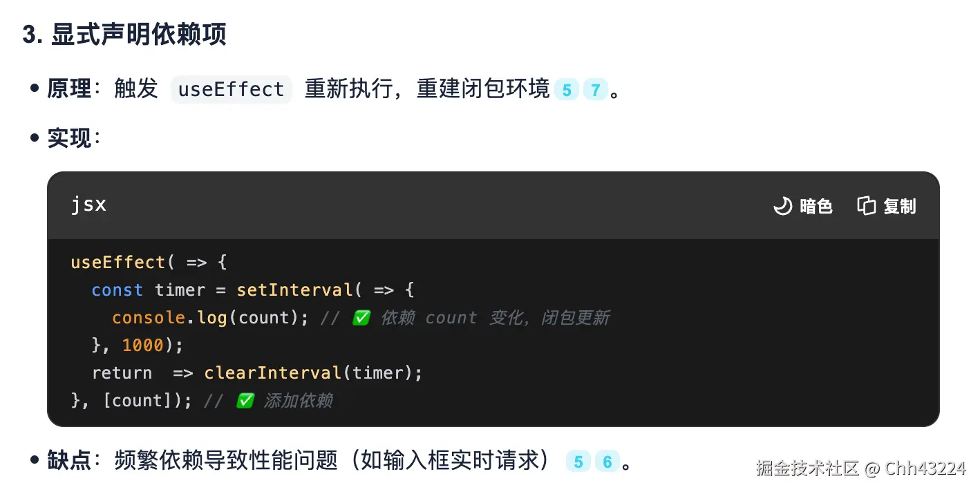Click the 1000 interval value
Viewport: 980px width, 492px height.
click(142, 346)
